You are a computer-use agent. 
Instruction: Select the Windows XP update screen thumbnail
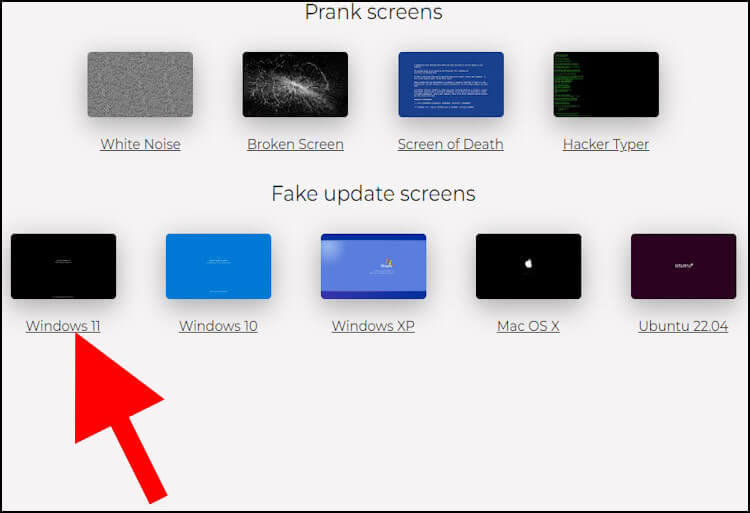click(374, 266)
